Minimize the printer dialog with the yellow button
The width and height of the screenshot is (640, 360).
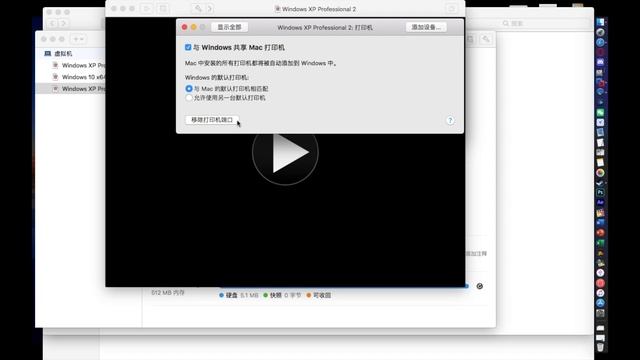coord(193,27)
